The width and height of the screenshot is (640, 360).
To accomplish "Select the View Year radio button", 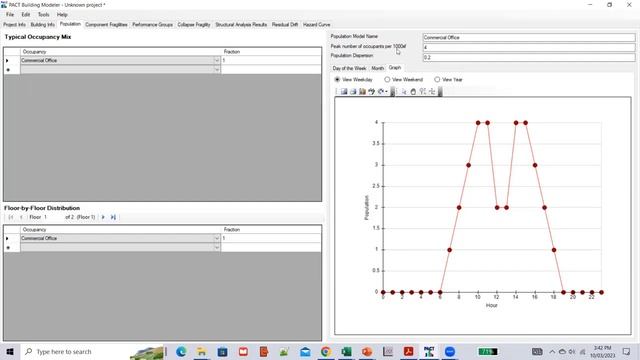I will pyautogui.click(x=437, y=80).
